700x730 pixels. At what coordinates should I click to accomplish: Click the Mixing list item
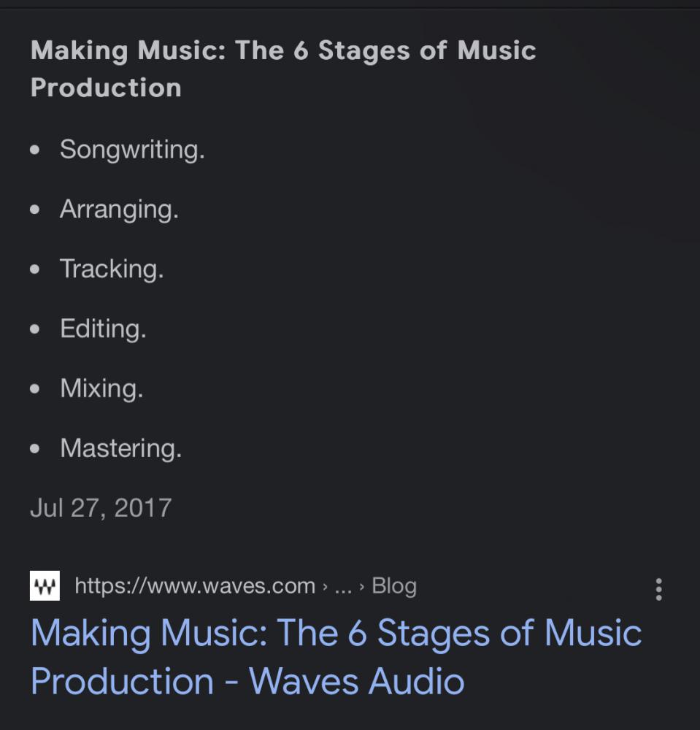(101, 388)
